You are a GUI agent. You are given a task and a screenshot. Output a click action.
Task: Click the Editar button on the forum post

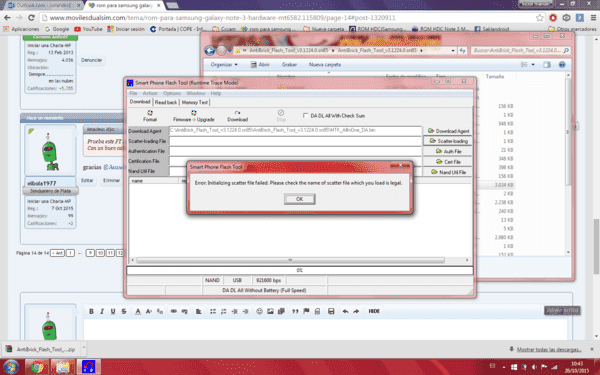point(87,180)
